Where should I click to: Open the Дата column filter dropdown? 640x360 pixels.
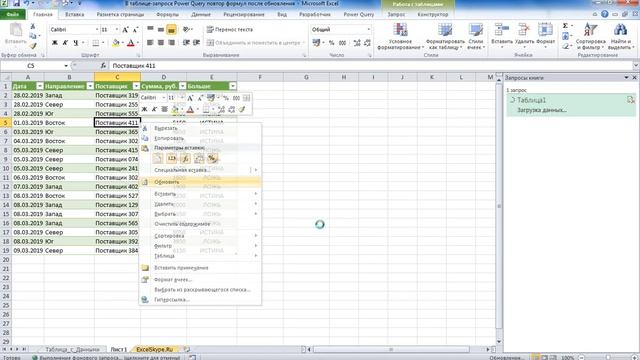[40, 86]
